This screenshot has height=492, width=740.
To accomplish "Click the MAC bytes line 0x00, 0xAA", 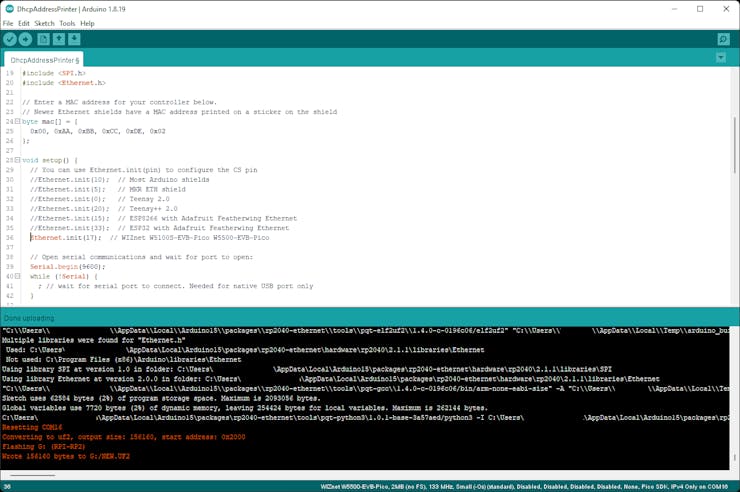I will pyautogui.click(x=98, y=131).
